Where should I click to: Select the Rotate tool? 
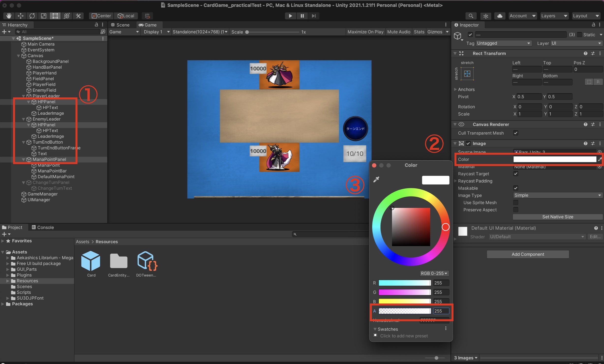point(32,16)
